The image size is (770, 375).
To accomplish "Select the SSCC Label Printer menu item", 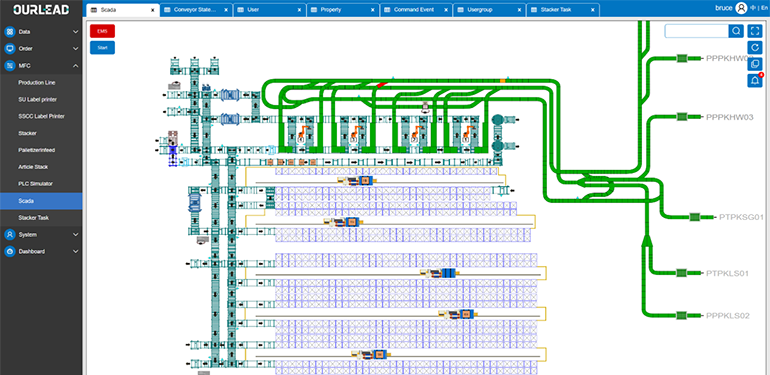I will [x=41, y=116].
